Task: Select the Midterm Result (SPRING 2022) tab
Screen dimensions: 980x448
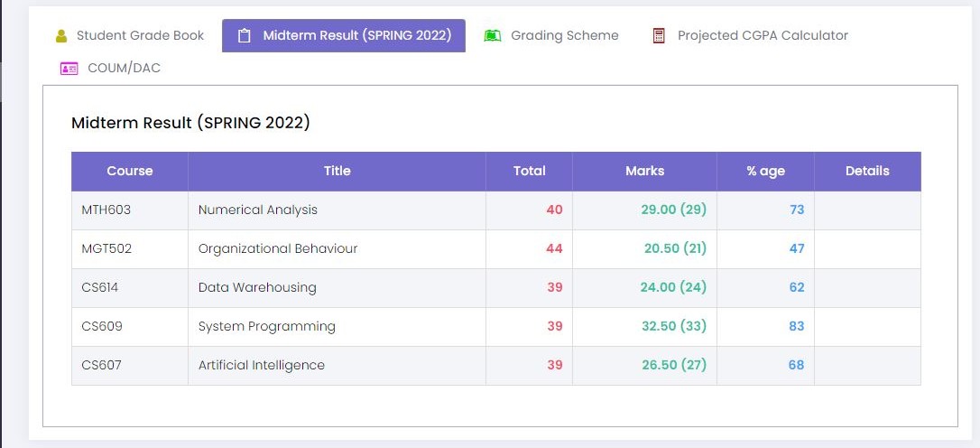Action: click(344, 35)
